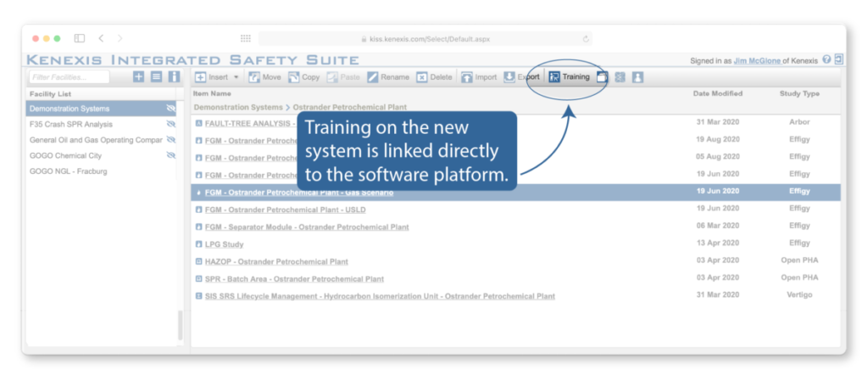Click the sign out icon

pyautogui.click(x=839, y=59)
